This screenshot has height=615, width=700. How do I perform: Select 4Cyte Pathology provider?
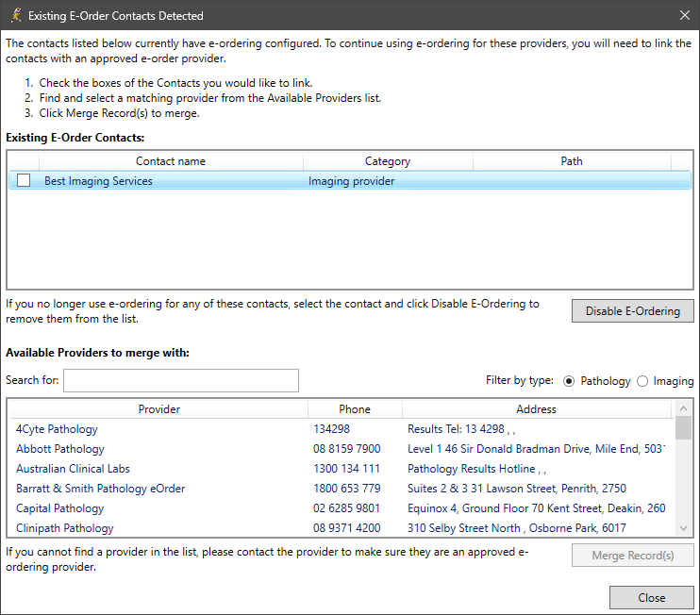[57, 429]
